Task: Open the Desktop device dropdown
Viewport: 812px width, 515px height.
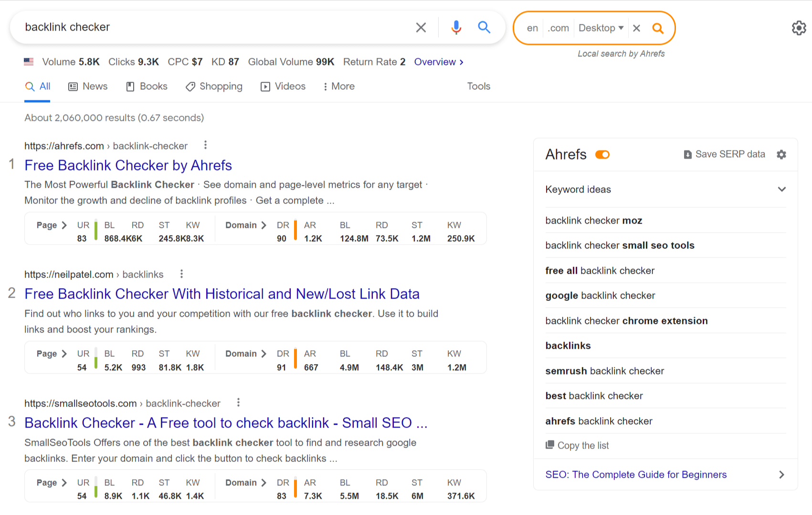Action: pos(601,28)
